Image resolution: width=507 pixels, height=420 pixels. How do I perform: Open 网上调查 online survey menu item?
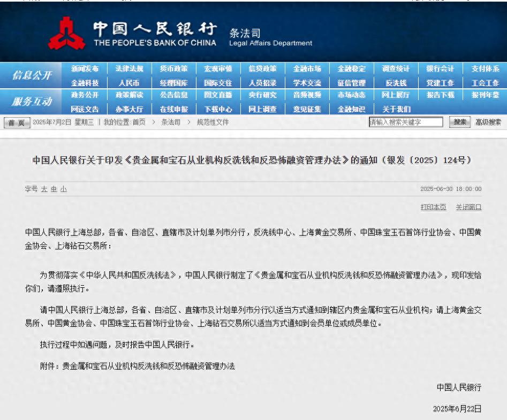pos(262,109)
